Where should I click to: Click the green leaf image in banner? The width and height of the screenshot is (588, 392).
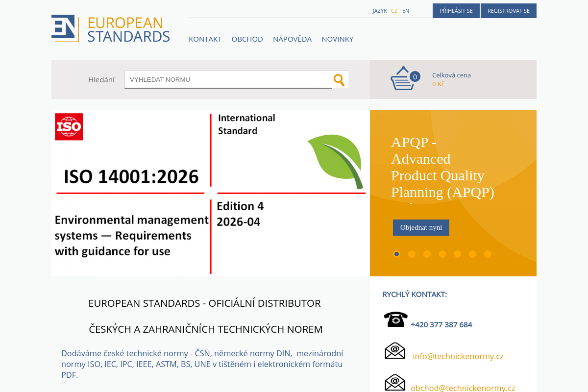[336, 161]
